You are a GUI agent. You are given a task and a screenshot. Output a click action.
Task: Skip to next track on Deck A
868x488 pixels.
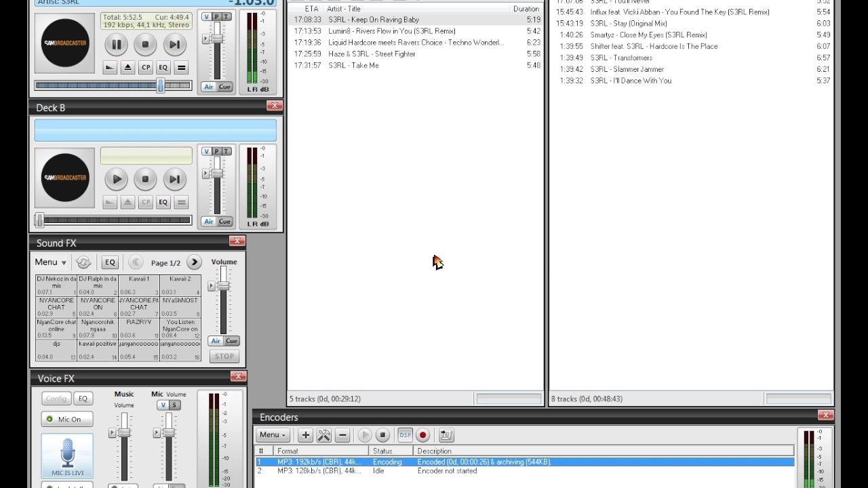pos(174,45)
